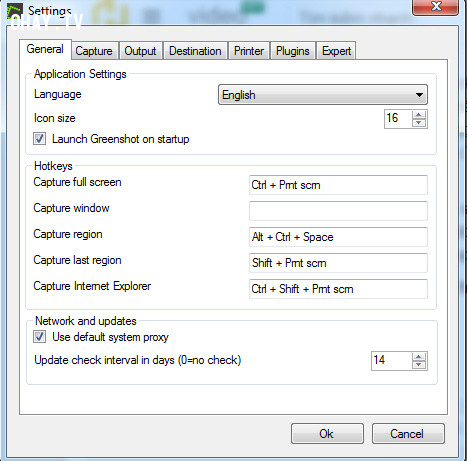Screen dimensions: 467x461
Task: Toggle Launch Greenshot on startup checkbox
Action: pyautogui.click(x=39, y=138)
